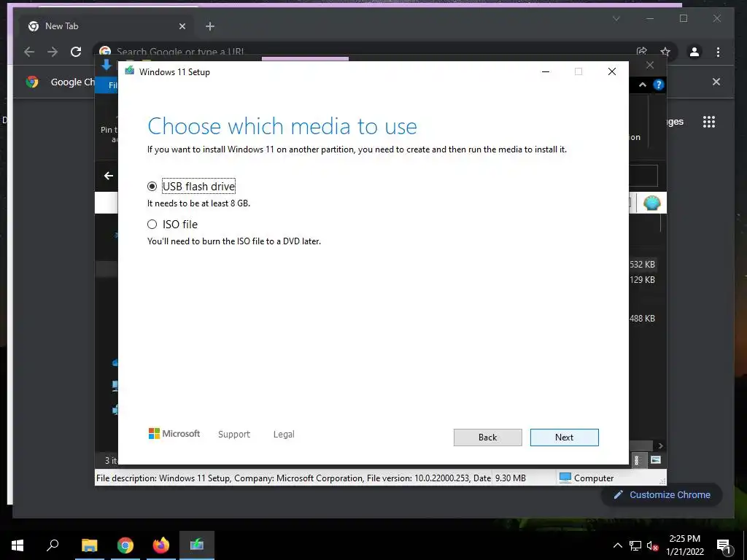The height and width of the screenshot is (560, 747).
Task: Open a new Chrome tab
Action: (x=210, y=26)
